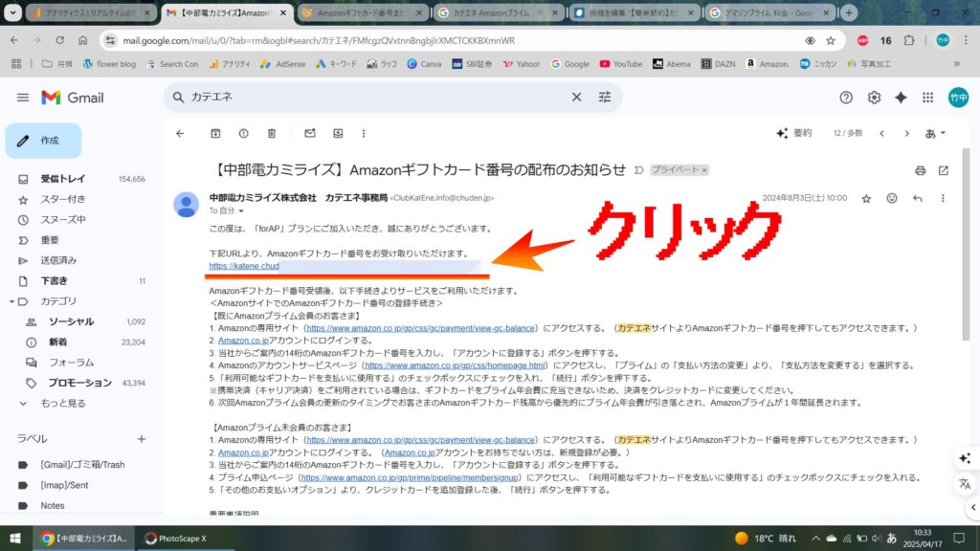Go back to search results arrow
The image size is (980, 551).
180,133
